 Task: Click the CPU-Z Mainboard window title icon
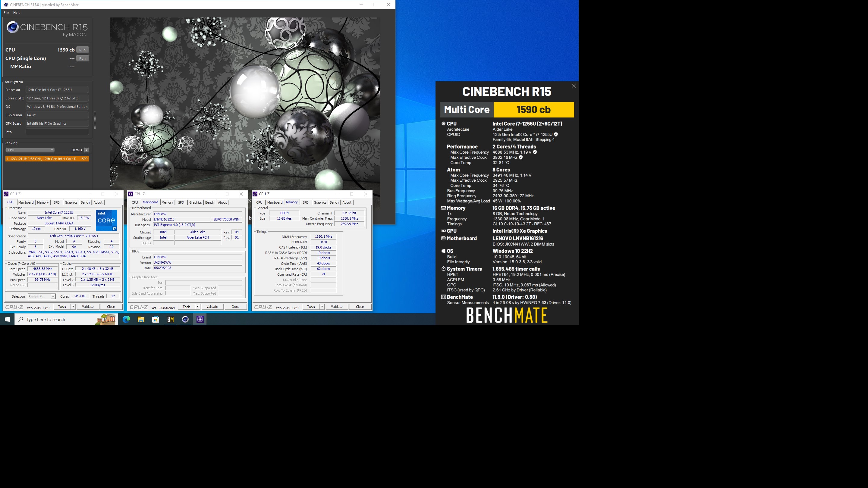[131, 194]
